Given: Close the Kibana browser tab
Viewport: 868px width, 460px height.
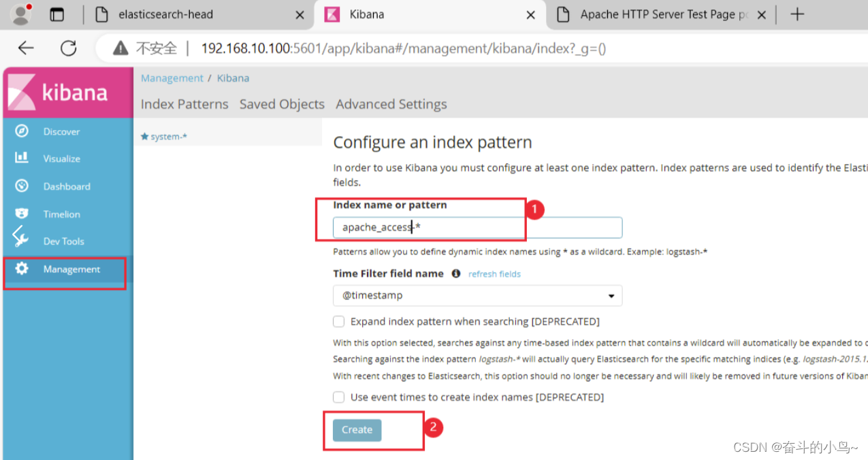Looking at the screenshot, I should coord(531,15).
